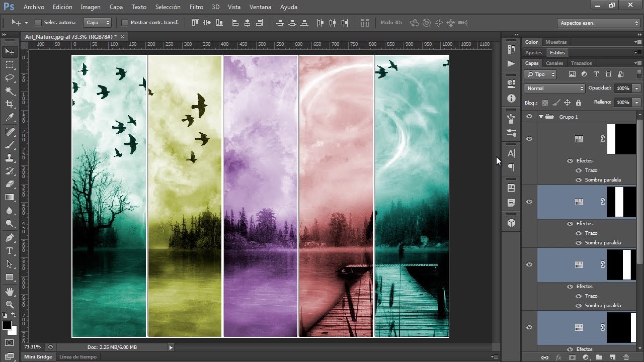Select the Rectangle shape tool
644x362 pixels.
click(10, 278)
